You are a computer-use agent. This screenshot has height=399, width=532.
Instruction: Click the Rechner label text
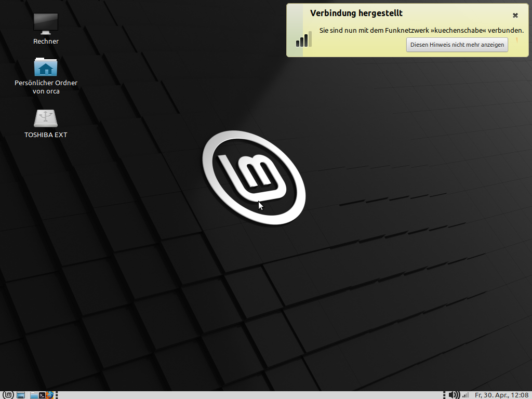point(46,42)
